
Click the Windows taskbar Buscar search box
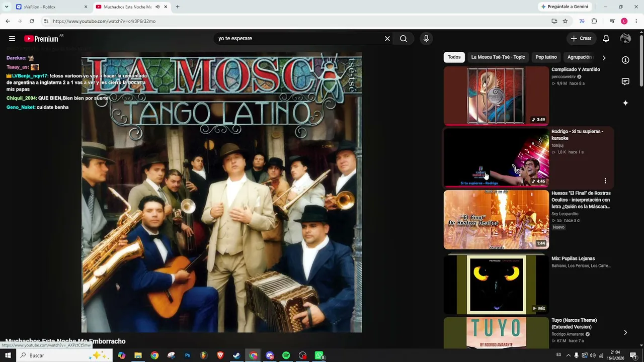(x=64, y=355)
